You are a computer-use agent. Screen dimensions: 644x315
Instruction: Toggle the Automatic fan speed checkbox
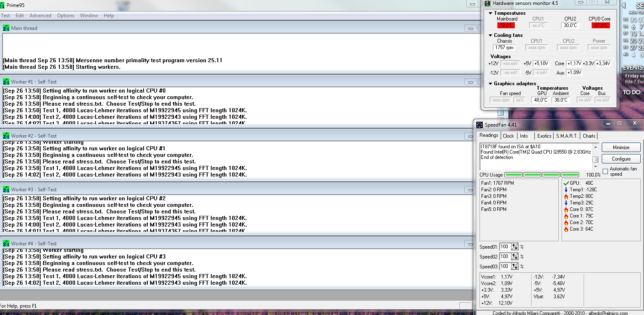point(605,171)
